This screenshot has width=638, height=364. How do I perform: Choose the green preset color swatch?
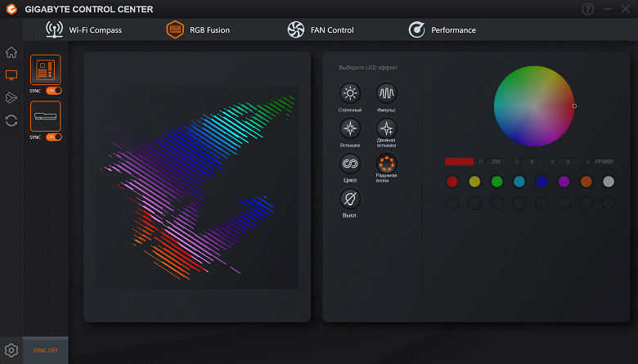tap(496, 182)
